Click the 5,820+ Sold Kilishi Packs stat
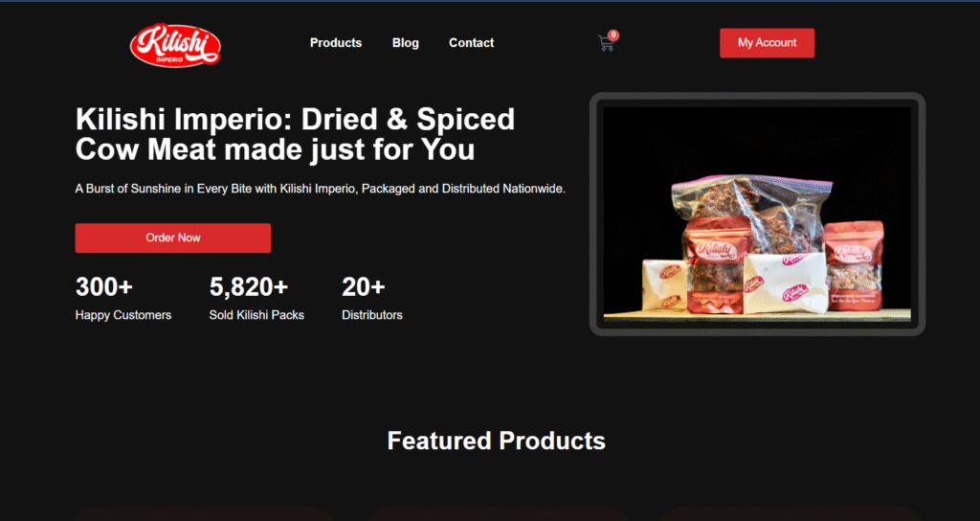The height and width of the screenshot is (521, 980). (256, 299)
